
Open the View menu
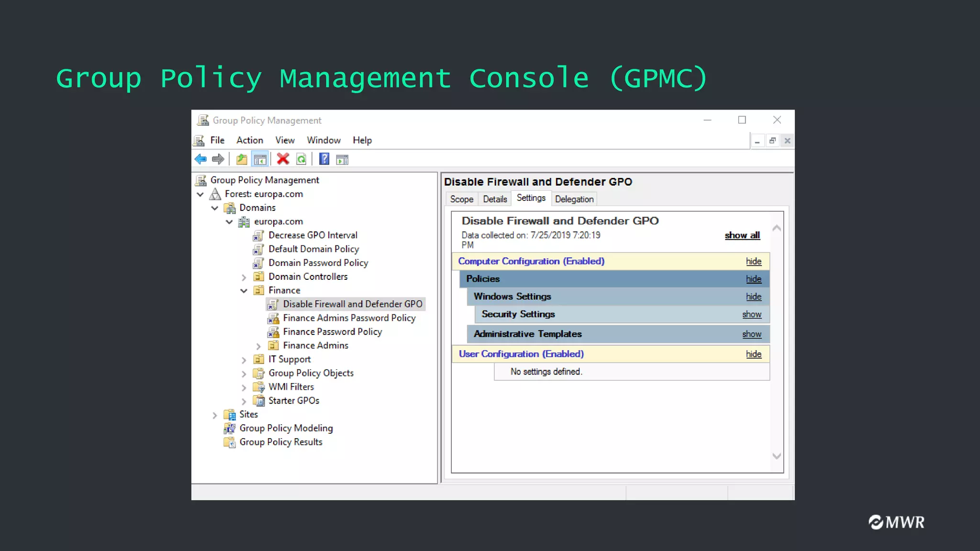coord(285,140)
